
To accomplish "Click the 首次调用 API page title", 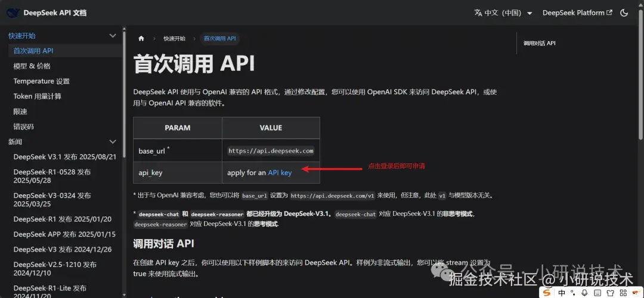I will pyautogui.click(x=194, y=65).
